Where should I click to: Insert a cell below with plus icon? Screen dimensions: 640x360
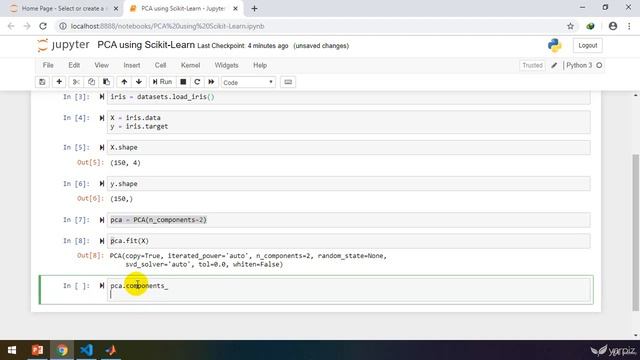[59, 82]
